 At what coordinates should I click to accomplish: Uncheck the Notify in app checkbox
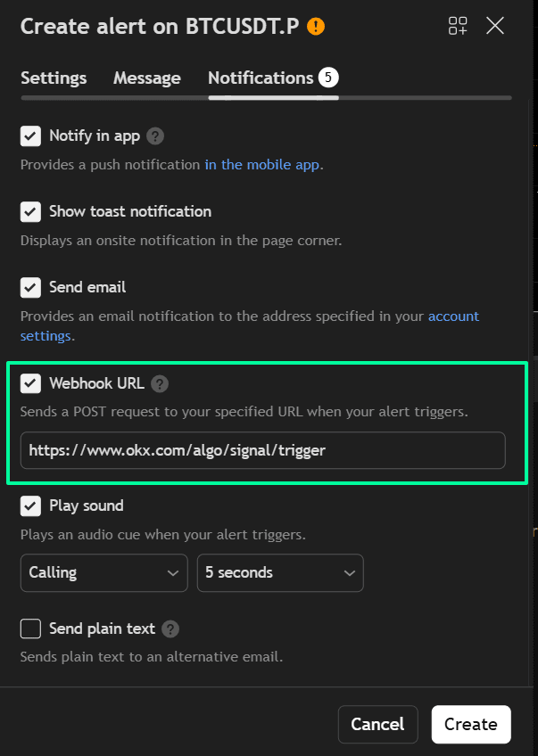(31, 136)
